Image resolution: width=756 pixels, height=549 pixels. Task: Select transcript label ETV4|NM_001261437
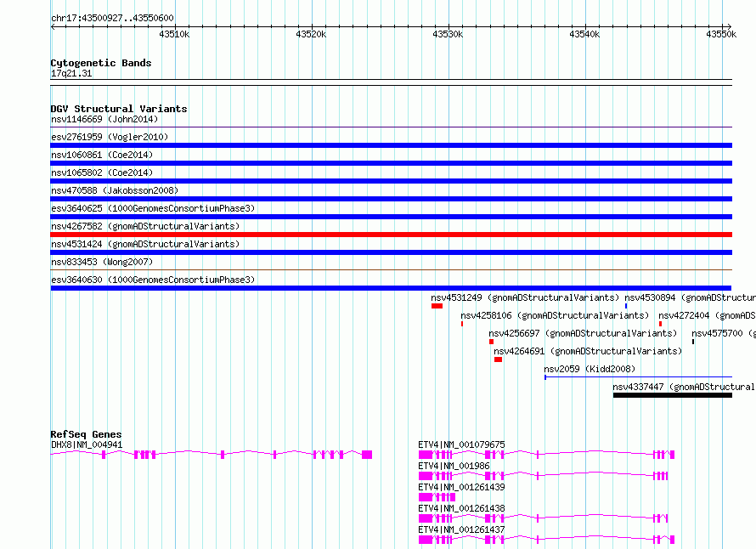coord(461,529)
